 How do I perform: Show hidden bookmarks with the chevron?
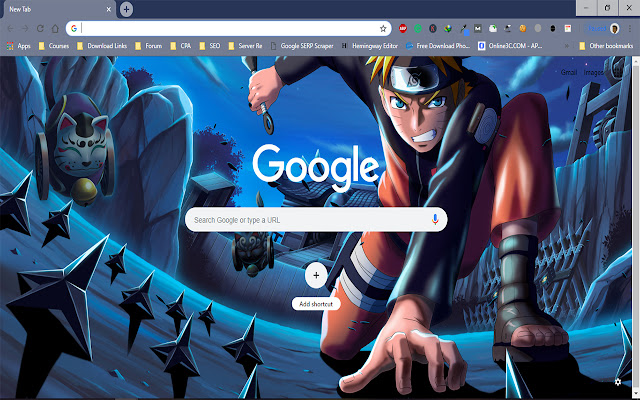point(567,46)
